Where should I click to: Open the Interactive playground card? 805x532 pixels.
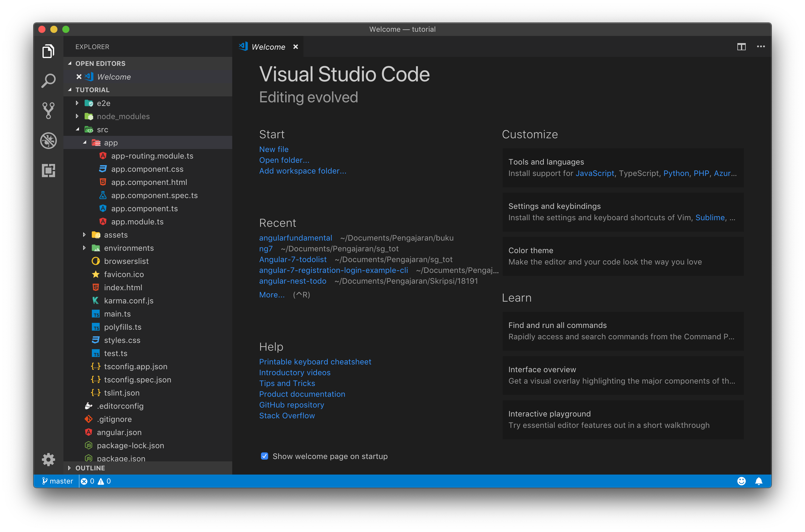pyautogui.click(x=623, y=419)
